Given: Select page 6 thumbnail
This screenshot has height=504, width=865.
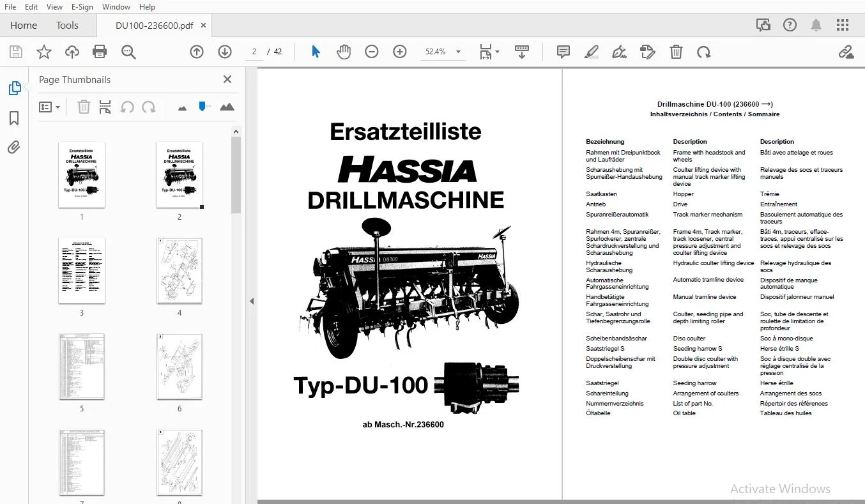Looking at the screenshot, I should point(180,367).
